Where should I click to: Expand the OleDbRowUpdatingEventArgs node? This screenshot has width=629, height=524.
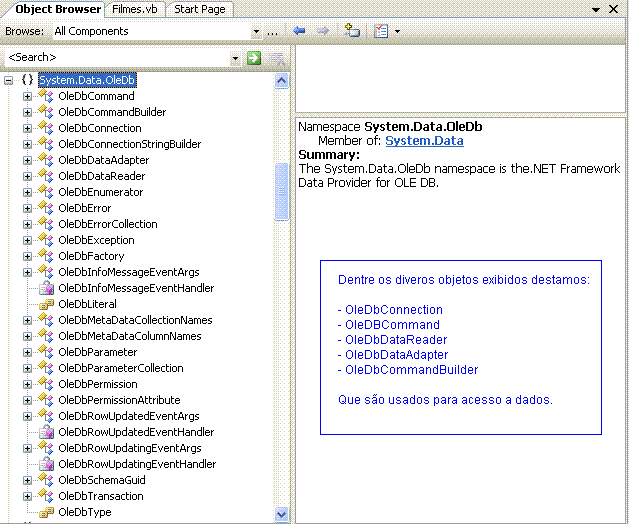27,449
